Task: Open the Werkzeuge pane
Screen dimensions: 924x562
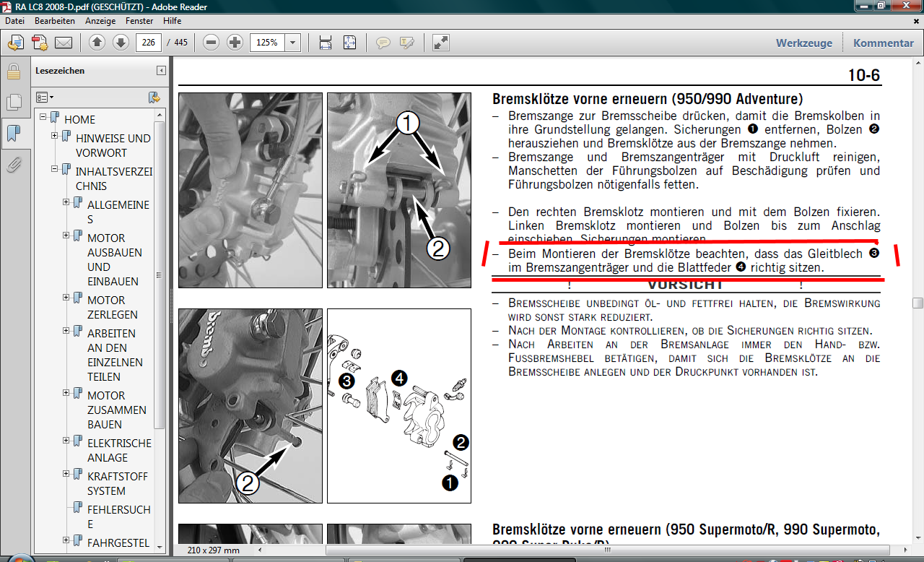Action: (803, 43)
